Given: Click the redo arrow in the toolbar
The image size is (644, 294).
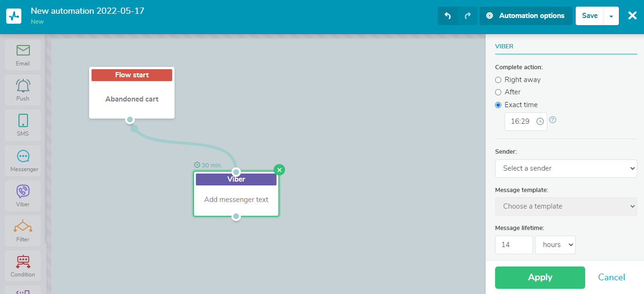Looking at the screenshot, I should pos(468,16).
